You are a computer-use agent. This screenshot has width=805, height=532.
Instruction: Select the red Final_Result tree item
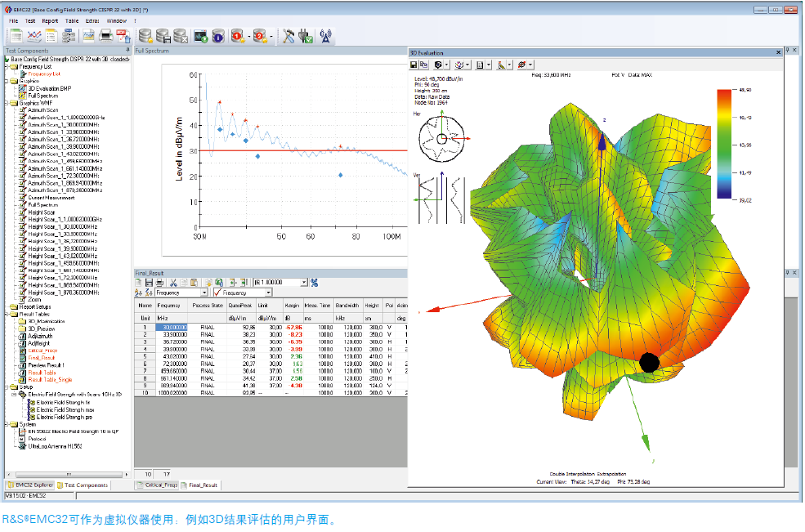41,358
